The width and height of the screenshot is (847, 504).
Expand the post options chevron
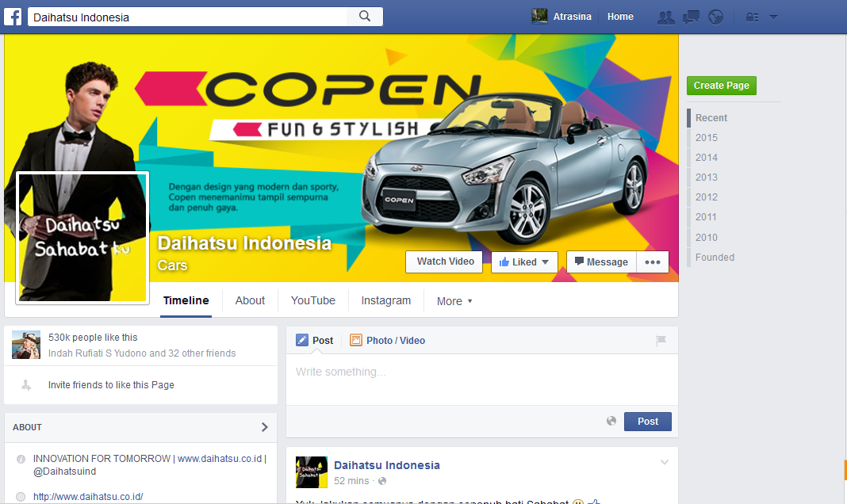tap(665, 463)
